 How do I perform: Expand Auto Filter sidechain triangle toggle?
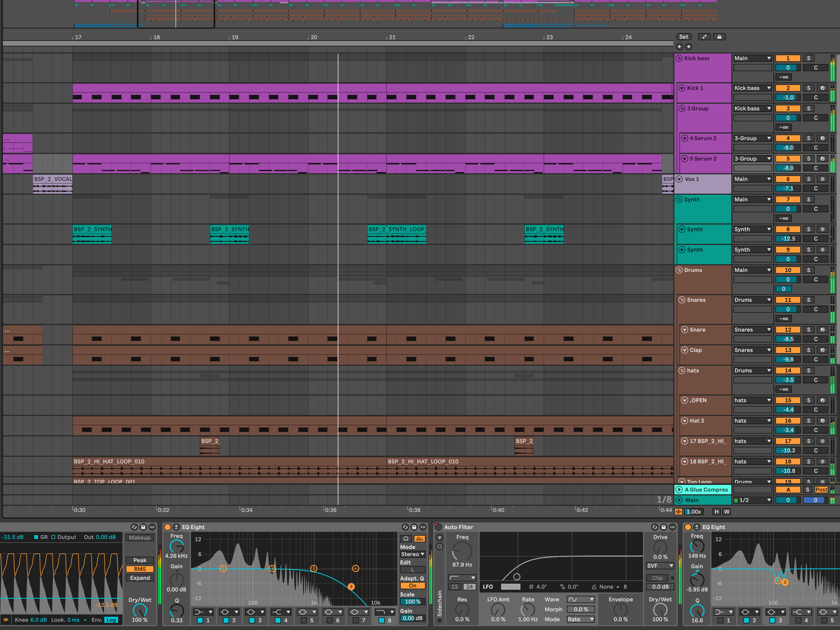440,538
